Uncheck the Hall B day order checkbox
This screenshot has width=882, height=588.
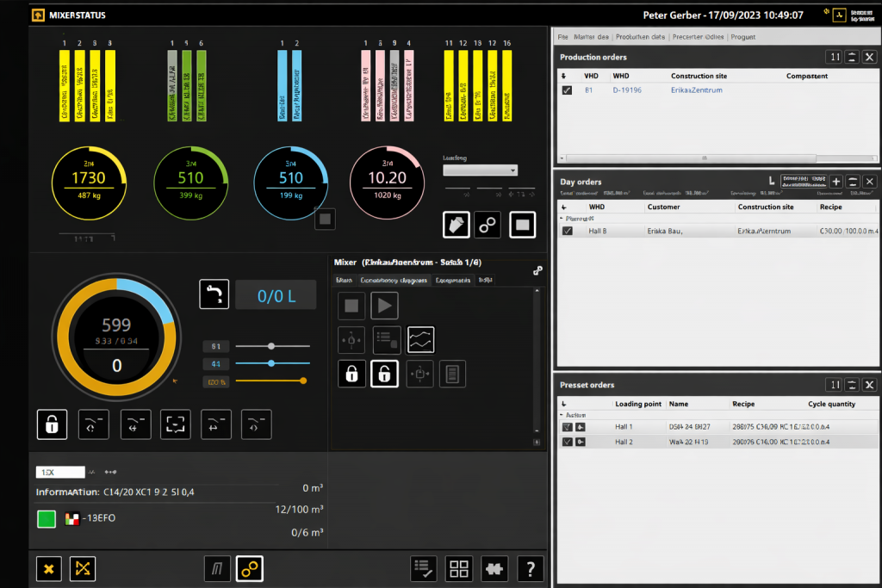coord(567,231)
